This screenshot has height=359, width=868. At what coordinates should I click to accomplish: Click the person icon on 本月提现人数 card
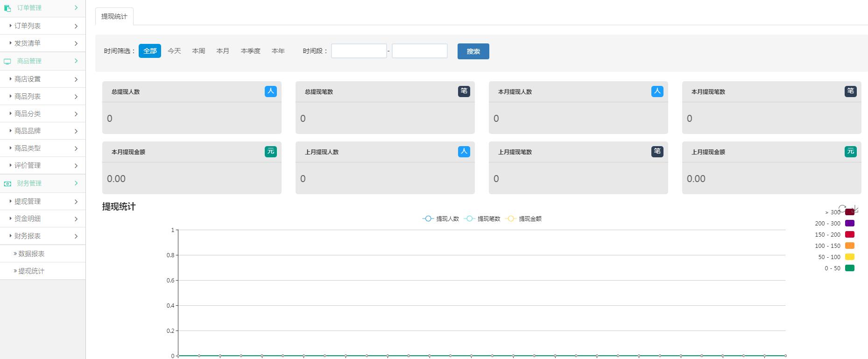pos(657,92)
